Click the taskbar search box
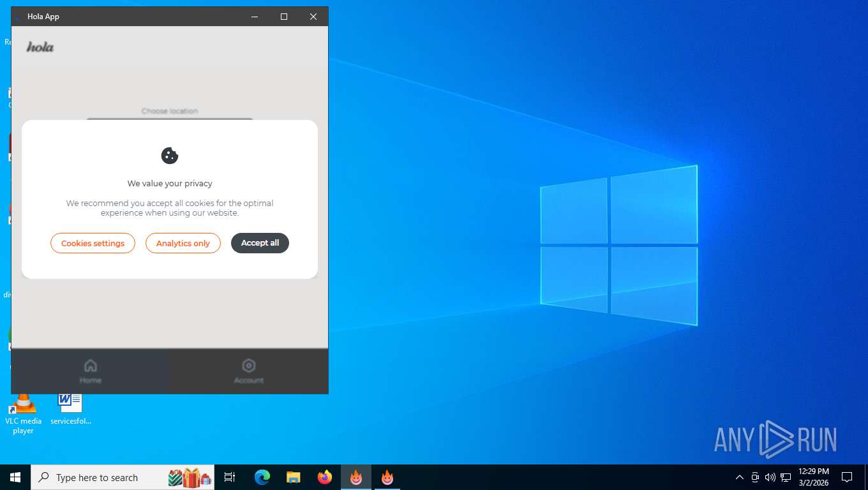This screenshot has width=868, height=490. click(x=123, y=477)
